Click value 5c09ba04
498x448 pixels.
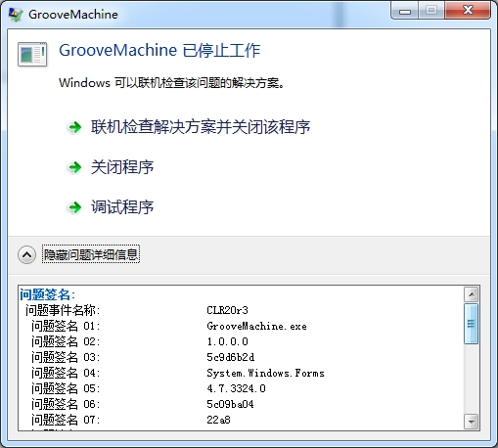click(x=230, y=404)
